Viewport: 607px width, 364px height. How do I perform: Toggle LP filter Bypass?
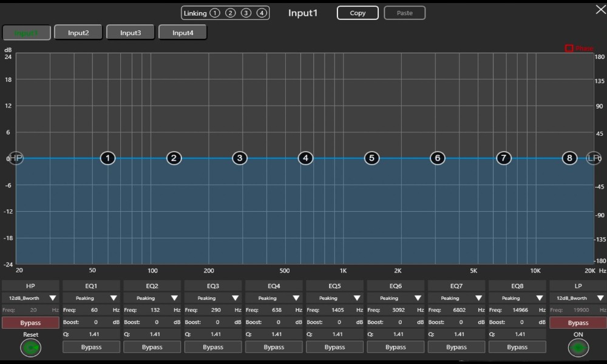click(578, 323)
